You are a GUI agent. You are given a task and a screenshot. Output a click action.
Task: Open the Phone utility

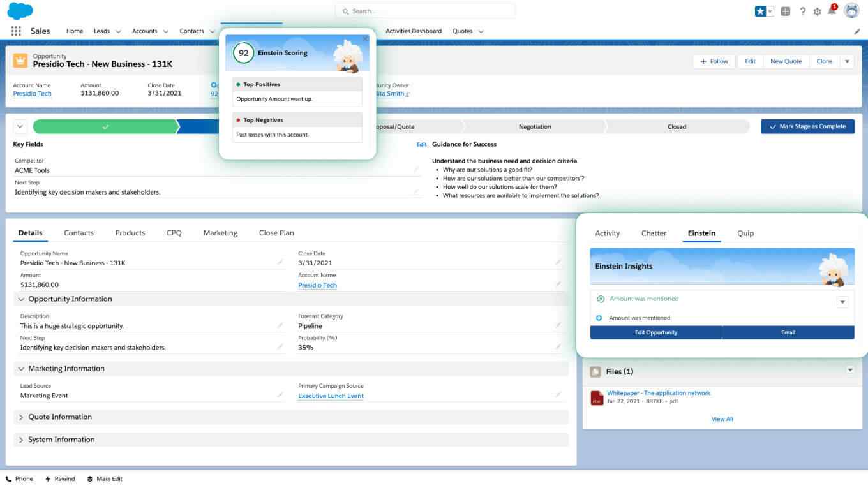click(x=19, y=478)
